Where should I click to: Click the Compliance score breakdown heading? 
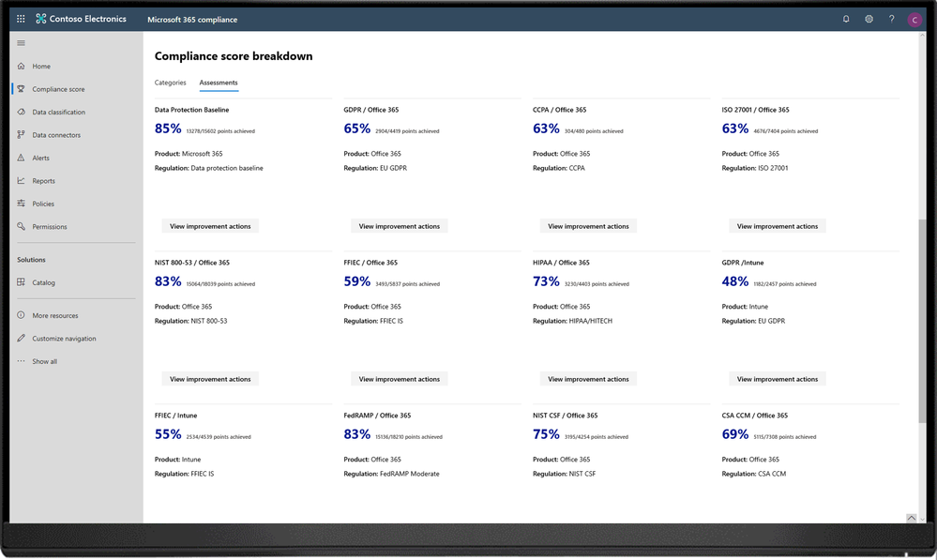click(234, 56)
